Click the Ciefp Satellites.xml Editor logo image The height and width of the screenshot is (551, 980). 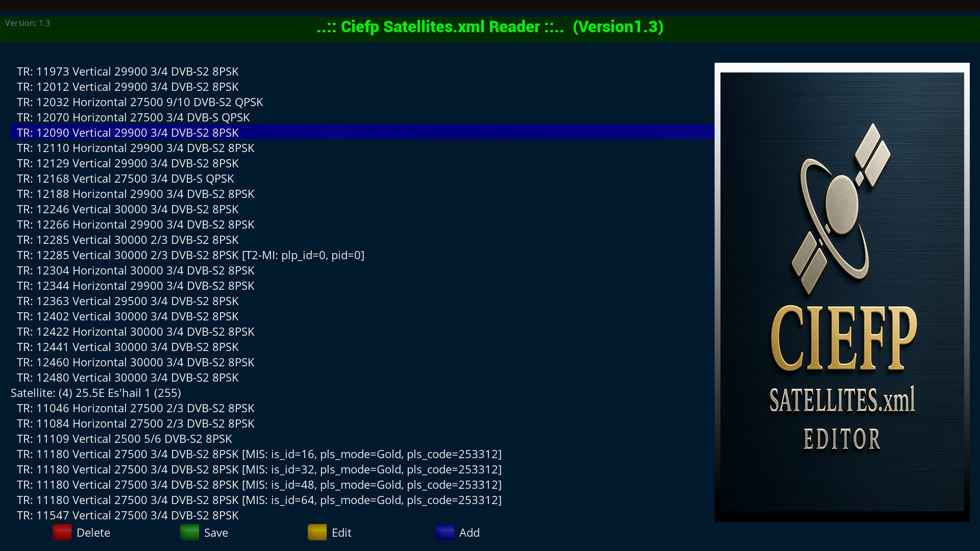click(x=842, y=292)
